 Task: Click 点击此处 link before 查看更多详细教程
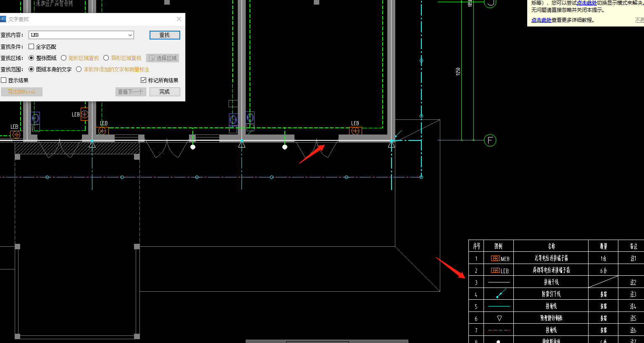(541, 20)
